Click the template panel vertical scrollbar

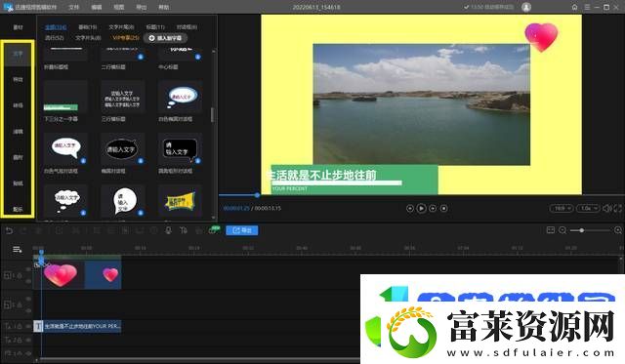click(214, 115)
